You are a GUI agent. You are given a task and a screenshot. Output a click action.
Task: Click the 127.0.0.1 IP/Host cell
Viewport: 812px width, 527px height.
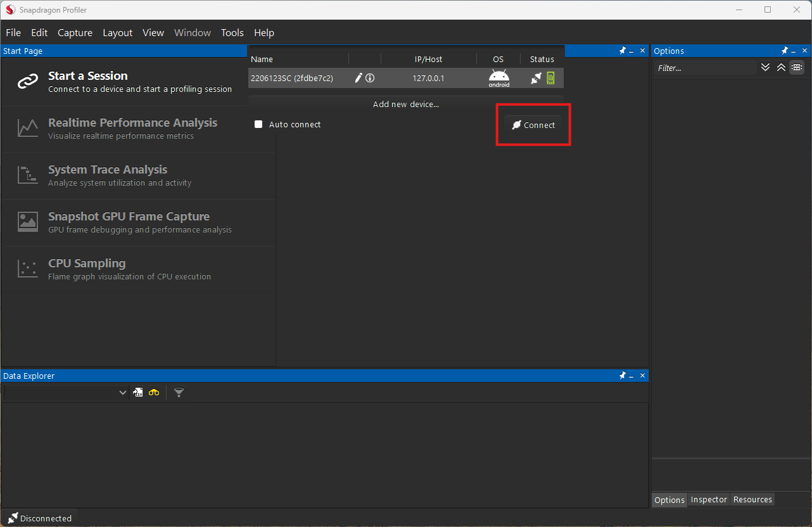tap(429, 78)
